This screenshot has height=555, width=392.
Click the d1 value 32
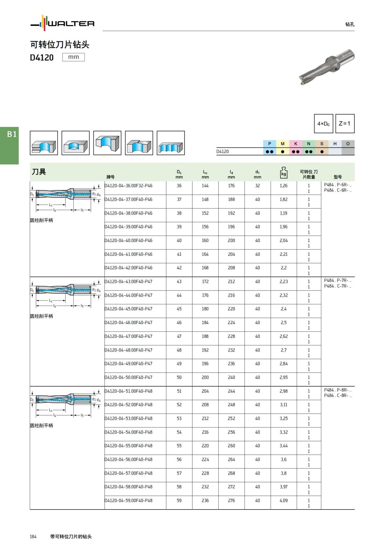(x=257, y=186)
